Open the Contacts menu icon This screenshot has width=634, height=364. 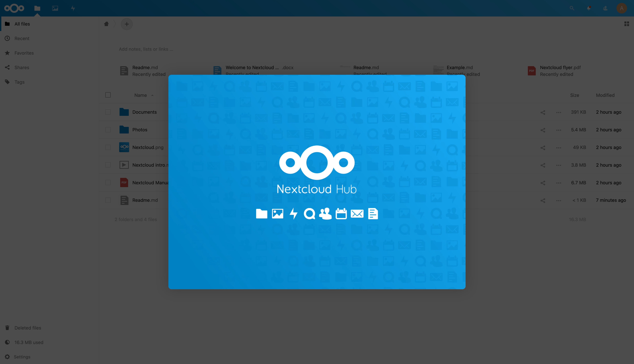(605, 8)
